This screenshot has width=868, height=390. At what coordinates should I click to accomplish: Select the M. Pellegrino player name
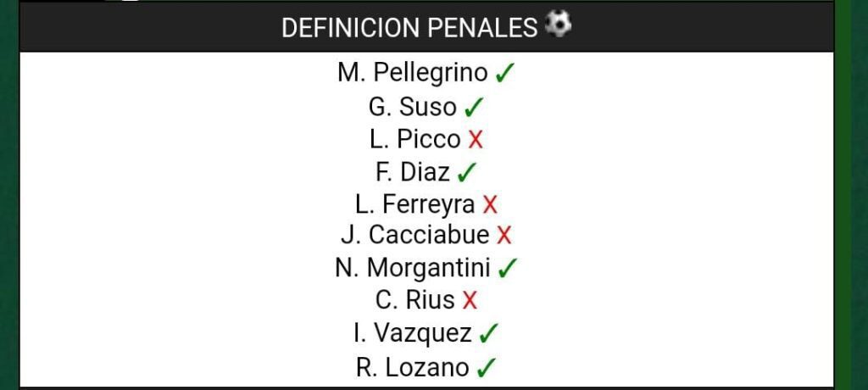(x=413, y=73)
